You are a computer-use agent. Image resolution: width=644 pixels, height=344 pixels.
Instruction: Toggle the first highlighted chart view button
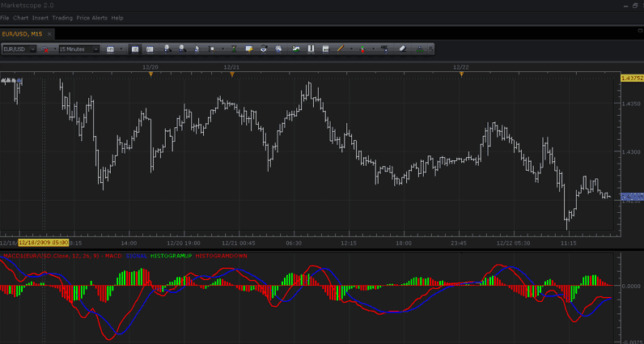pyautogui.click(x=135, y=49)
